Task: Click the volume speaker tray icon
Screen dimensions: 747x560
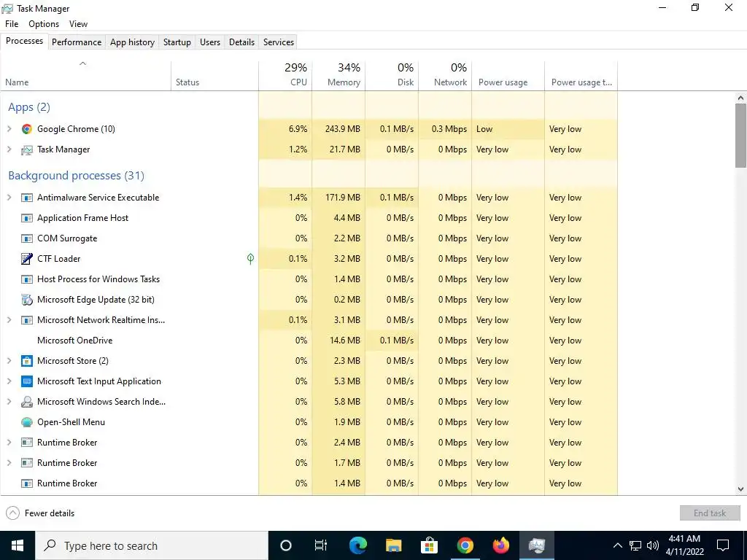Action: [x=653, y=545]
